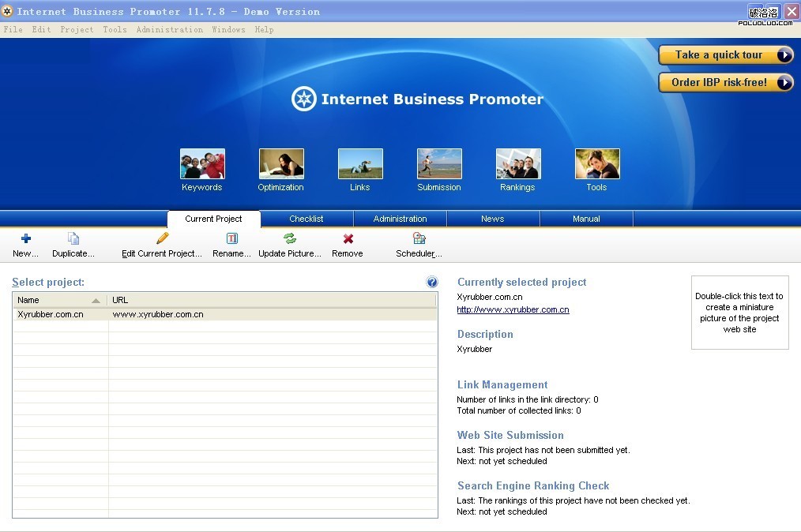
Task: Click the Duplicate project toolbar icon
Action: tap(73, 239)
